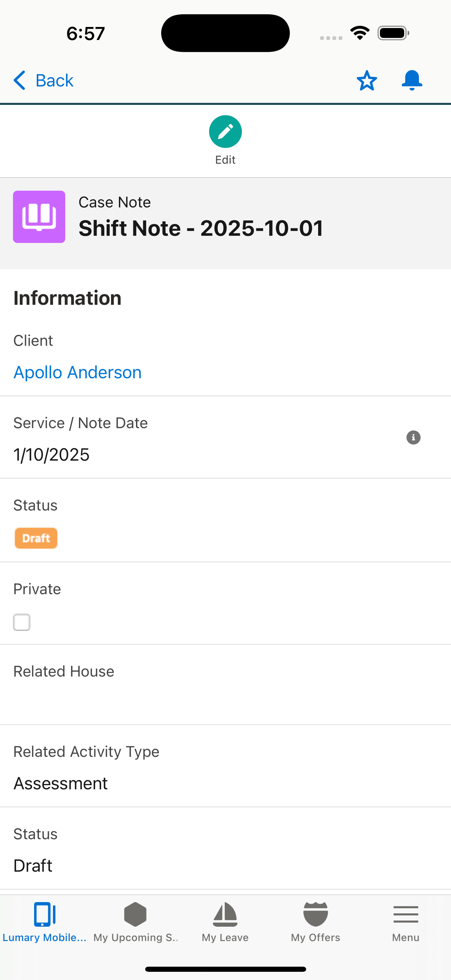
Task: Tap the Service / Note Date value 1/10/2025
Action: pyautogui.click(x=51, y=454)
